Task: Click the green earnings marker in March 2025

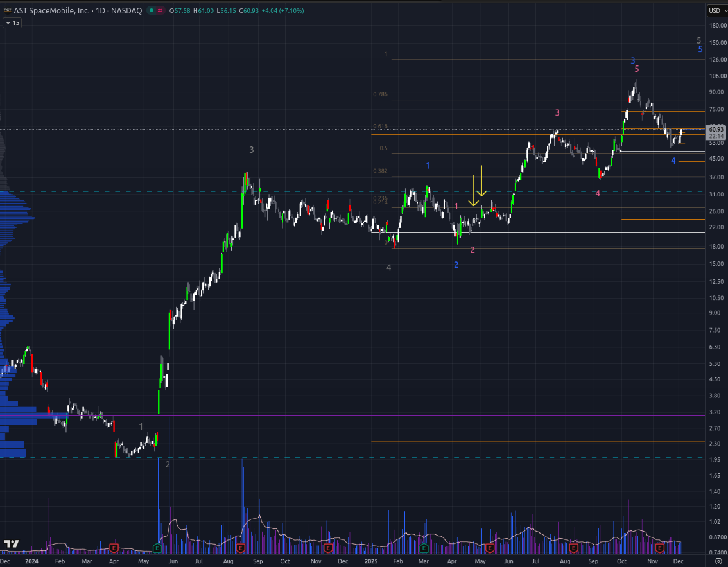Action: point(424,548)
